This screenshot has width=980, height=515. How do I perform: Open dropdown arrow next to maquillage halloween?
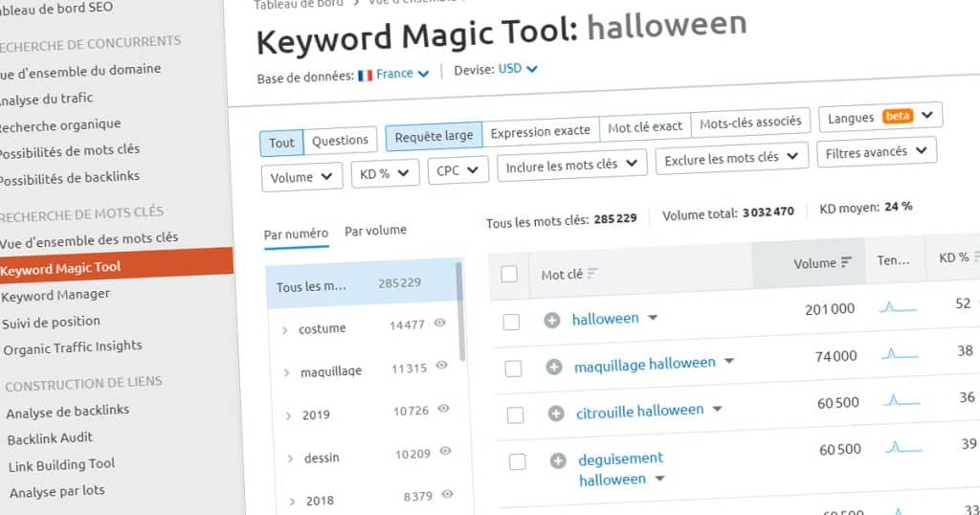728,361
